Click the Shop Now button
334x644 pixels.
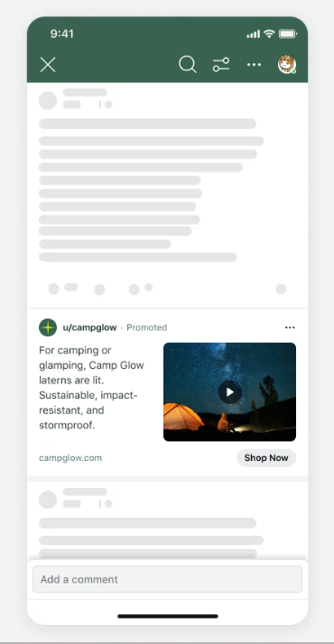click(266, 458)
